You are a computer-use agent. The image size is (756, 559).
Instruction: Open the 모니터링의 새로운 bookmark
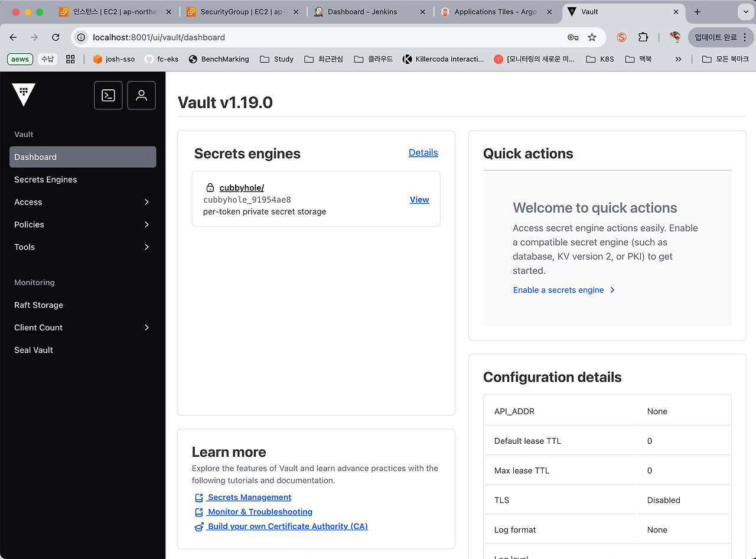pos(535,59)
